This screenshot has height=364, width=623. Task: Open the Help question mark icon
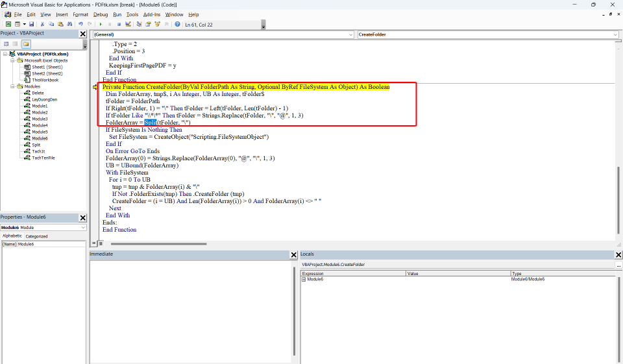pyautogui.click(x=178, y=24)
